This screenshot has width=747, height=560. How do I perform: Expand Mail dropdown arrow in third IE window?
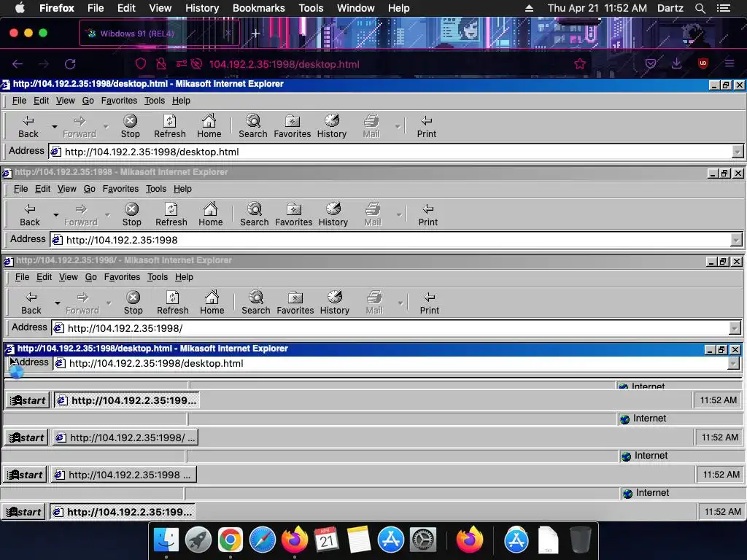coord(400,303)
